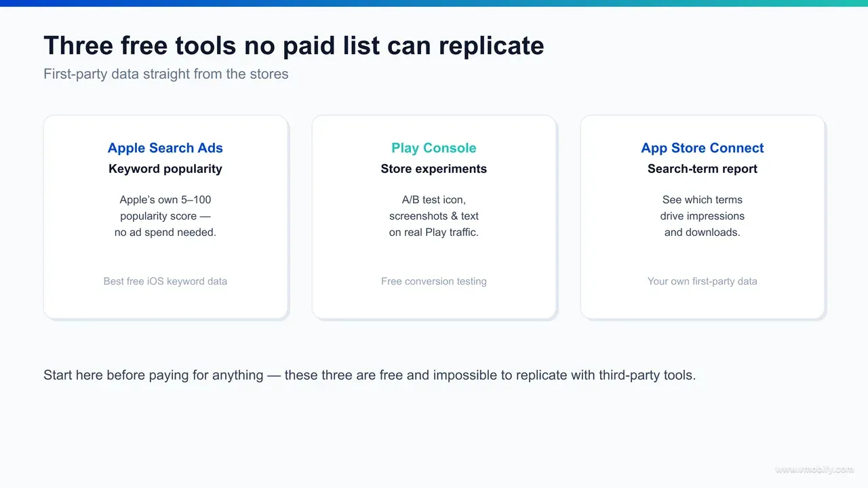Click the text 'Apple's own 5–100'
868x488 pixels.
pos(165,199)
